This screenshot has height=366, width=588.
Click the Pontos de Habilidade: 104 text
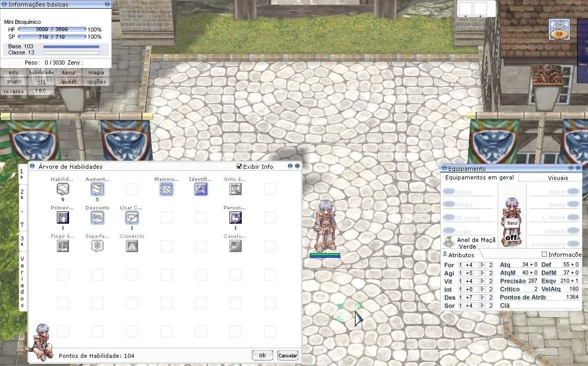pyautogui.click(x=96, y=355)
